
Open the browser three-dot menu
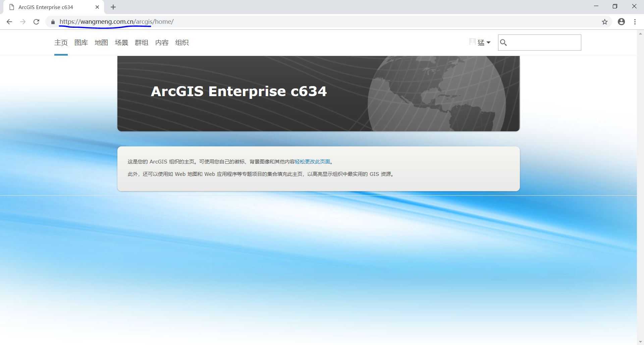[x=635, y=22]
